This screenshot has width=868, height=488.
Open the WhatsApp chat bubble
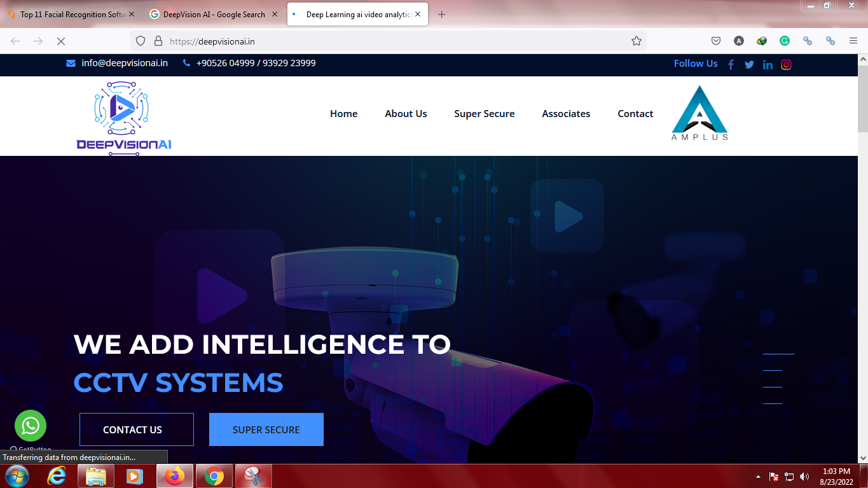pos(31,426)
